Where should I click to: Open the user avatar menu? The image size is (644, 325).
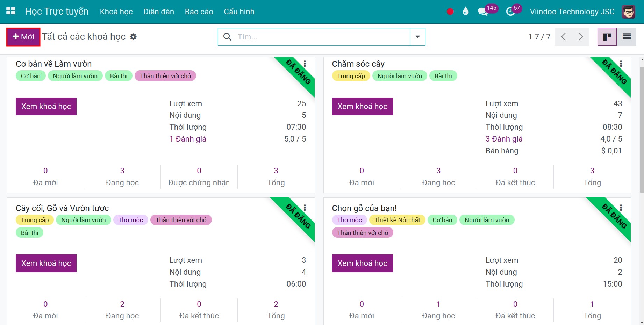click(x=628, y=12)
